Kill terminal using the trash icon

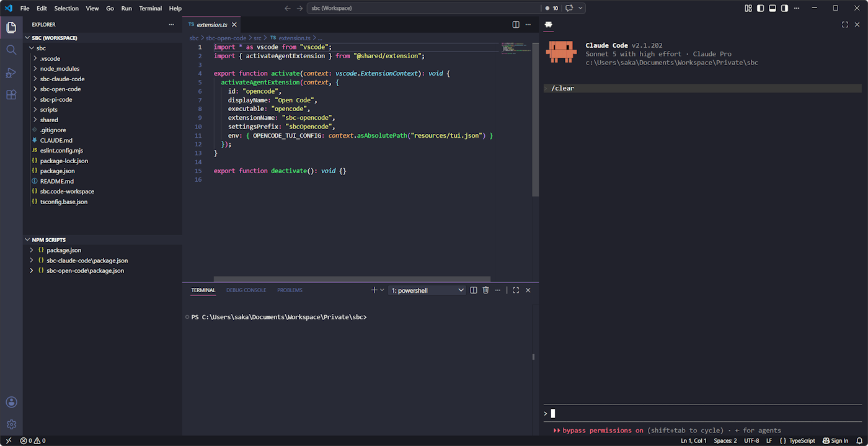pos(485,290)
